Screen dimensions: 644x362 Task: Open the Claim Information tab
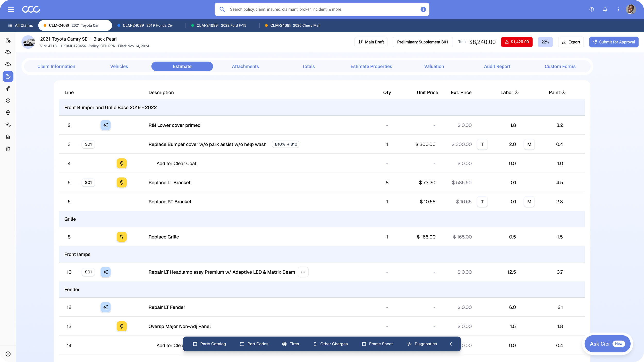tap(56, 66)
